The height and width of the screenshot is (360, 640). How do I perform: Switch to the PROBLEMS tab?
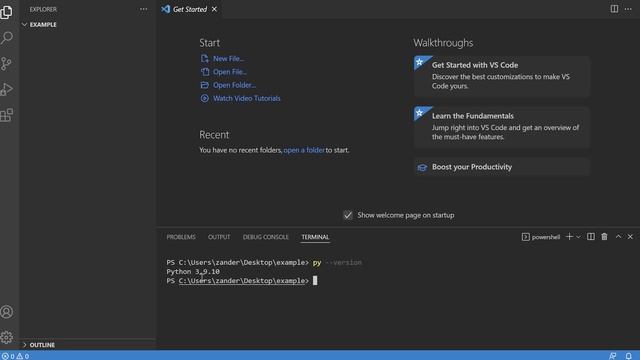click(x=181, y=237)
